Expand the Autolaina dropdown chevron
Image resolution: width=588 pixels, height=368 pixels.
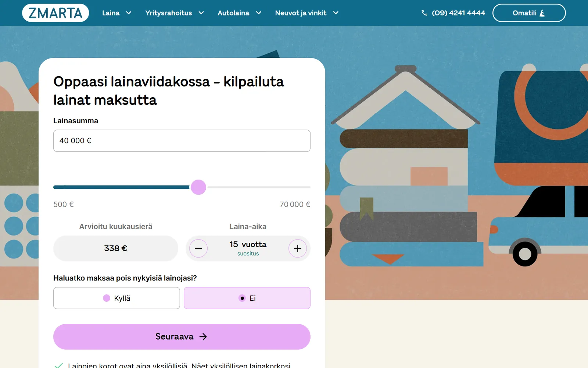[x=258, y=13]
